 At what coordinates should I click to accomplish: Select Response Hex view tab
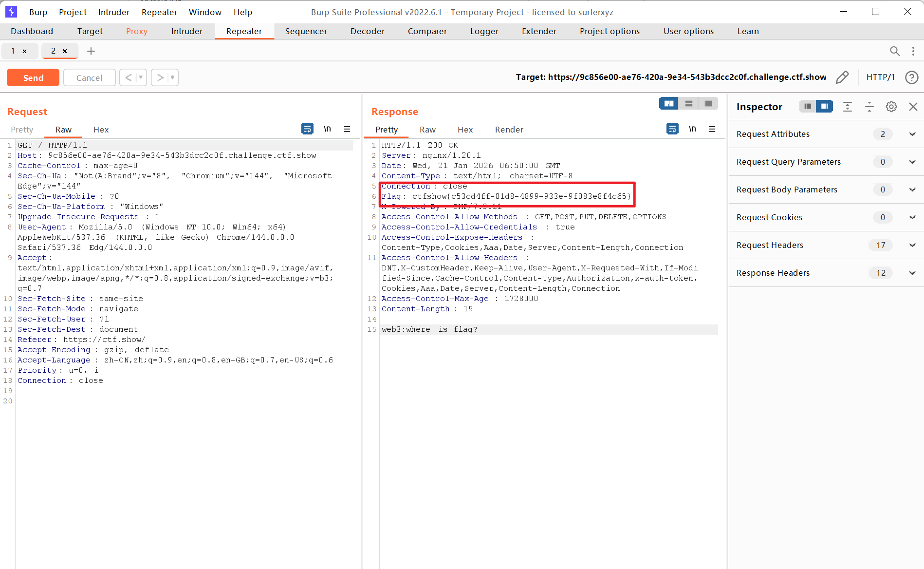[x=465, y=130]
